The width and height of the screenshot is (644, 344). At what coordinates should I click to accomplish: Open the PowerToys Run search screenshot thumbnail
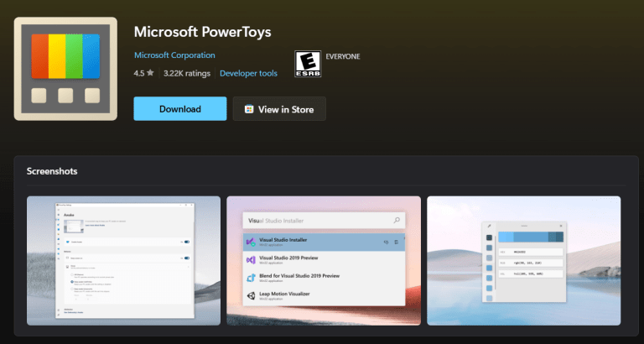pyautogui.click(x=324, y=261)
